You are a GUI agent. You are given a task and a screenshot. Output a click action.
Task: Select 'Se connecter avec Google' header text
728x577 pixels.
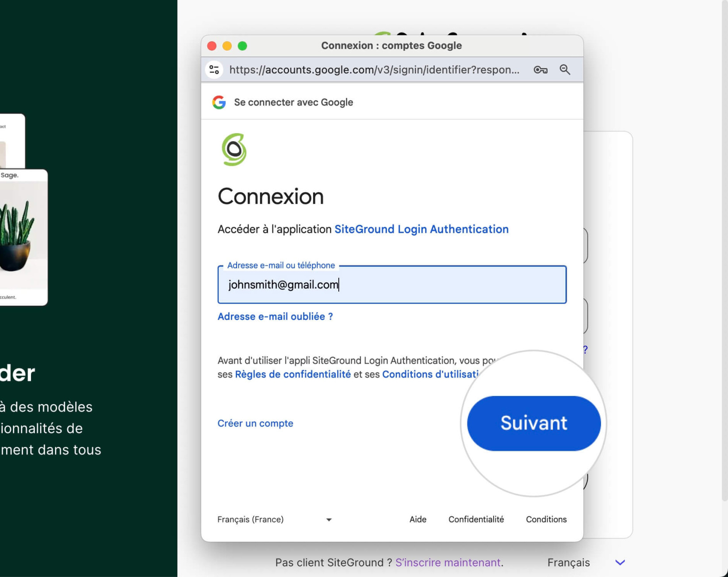294,102
